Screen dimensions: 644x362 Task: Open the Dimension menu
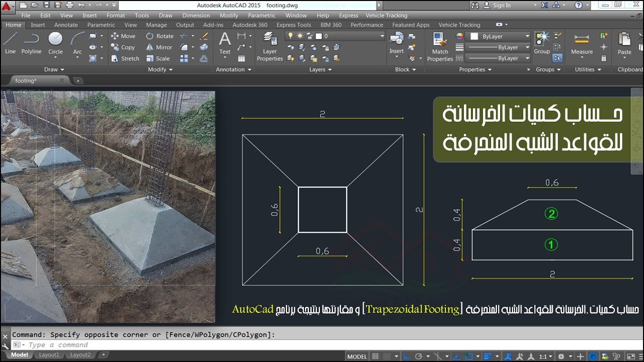[196, 16]
